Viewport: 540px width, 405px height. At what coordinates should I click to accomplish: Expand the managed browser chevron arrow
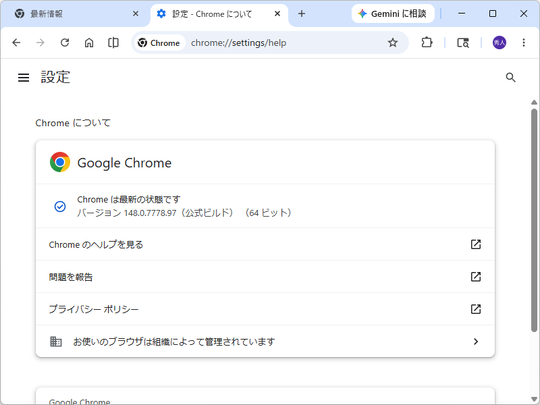476,342
